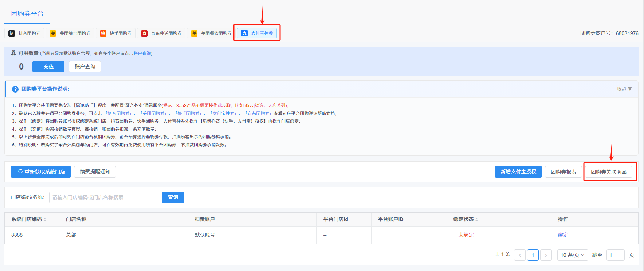This screenshot has width=644, height=271.
Task: Click the 充值 recharge button
Action: tap(48, 67)
